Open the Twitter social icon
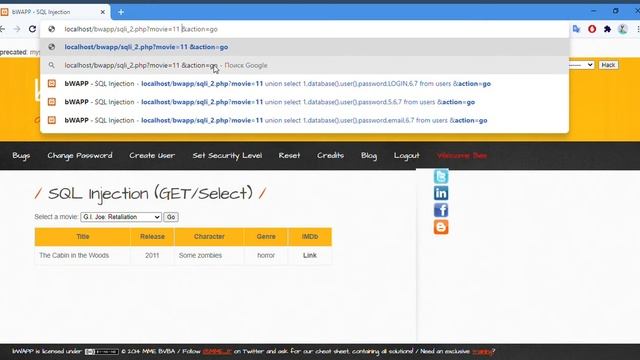640x360 pixels. pyautogui.click(x=441, y=176)
